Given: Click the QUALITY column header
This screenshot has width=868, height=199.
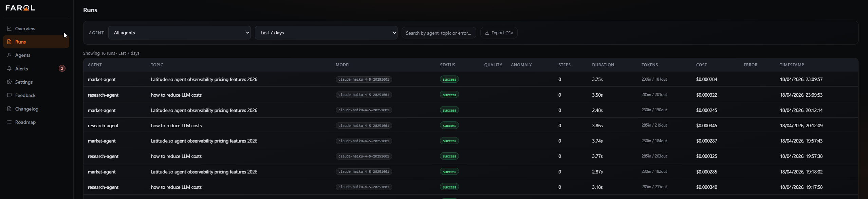Looking at the screenshot, I should (493, 65).
